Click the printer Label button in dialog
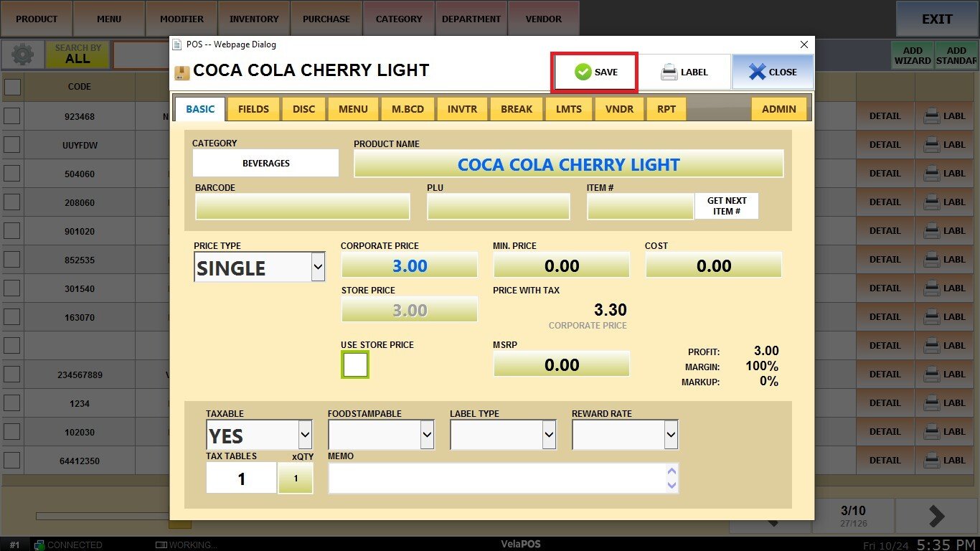 684,72
